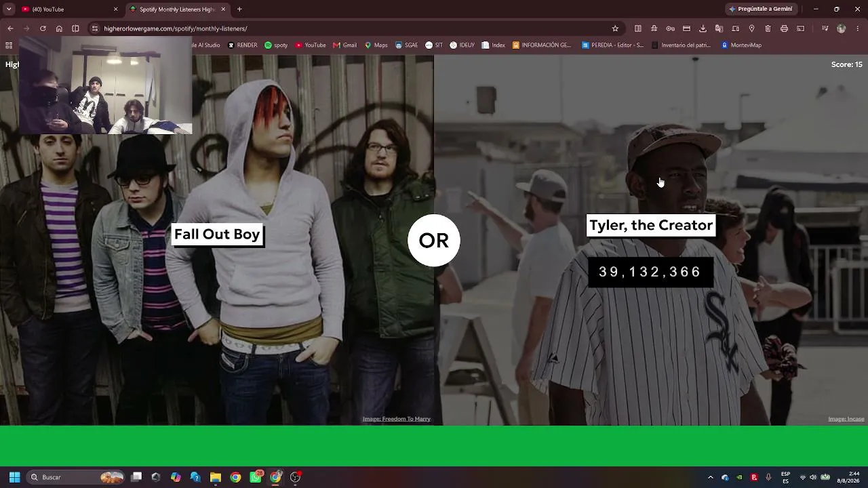The height and width of the screenshot is (488, 868).
Task: Reload the current page
Action: (x=43, y=28)
